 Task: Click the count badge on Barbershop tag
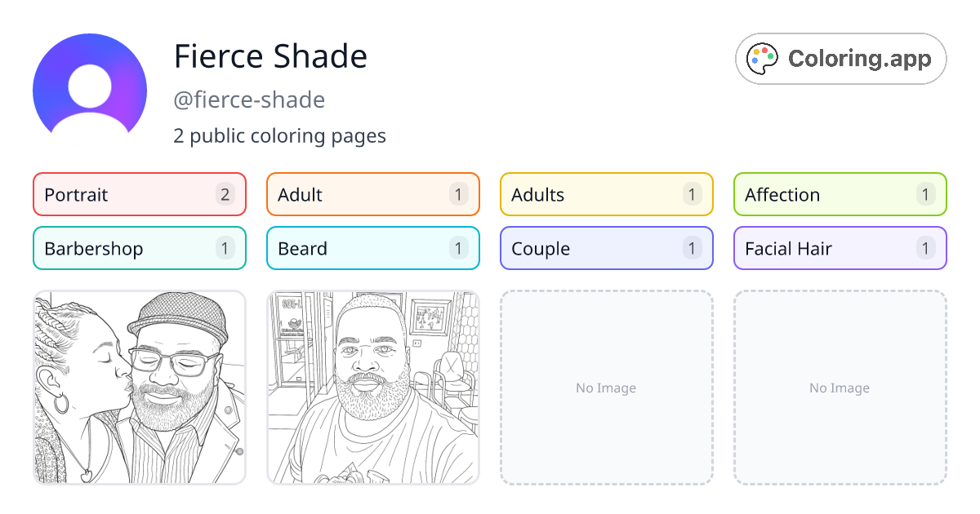[x=225, y=248]
